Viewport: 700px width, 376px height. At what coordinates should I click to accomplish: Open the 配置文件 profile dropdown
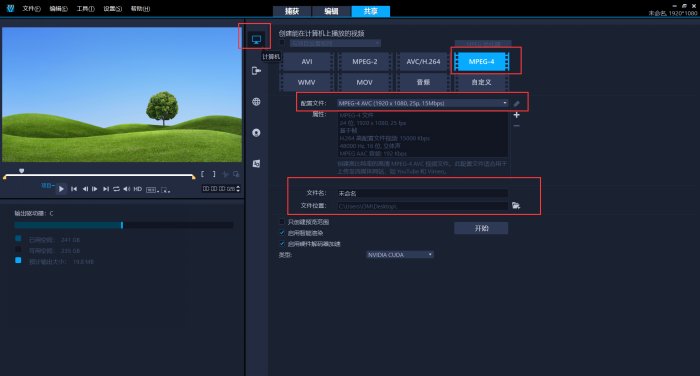point(422,103)
